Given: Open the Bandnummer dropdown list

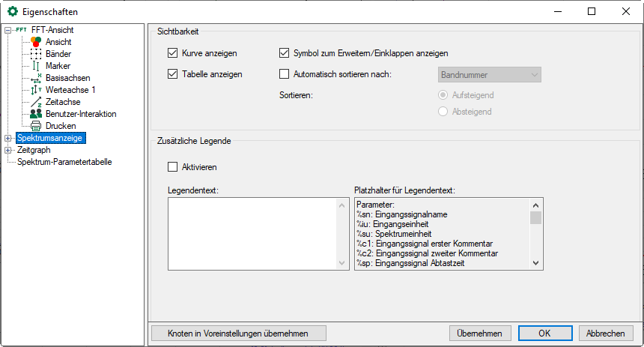Looking at the screenshot, I should [x=489, y=74].
